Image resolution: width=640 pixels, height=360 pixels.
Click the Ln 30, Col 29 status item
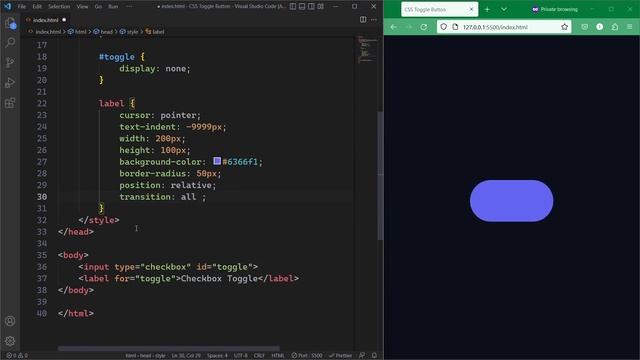coord(186,356)
